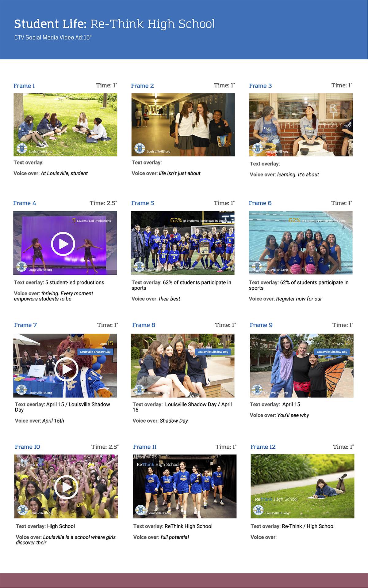Viewport: 368px width, 588px height.
Task: Open the Frame 8 girls on bench thumbnail
Action: [x=182, y=366]
